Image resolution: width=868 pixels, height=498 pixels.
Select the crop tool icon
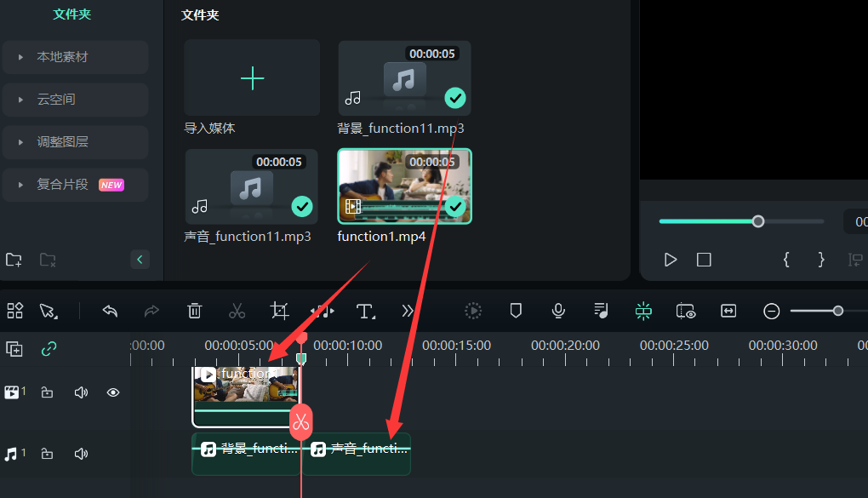click(280, 311)
